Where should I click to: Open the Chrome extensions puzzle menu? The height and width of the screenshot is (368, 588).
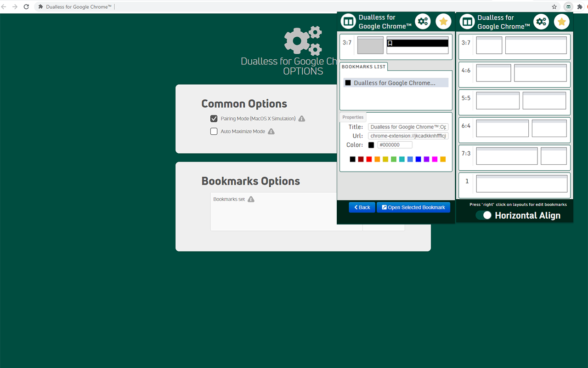(579, 7)
